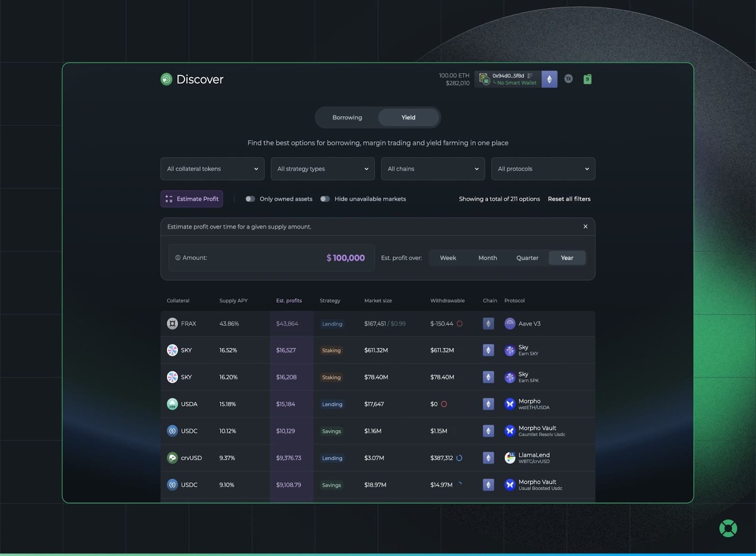Click the LlamaLend protocol icon
This screenshot has width=756, height=556.
510,458
